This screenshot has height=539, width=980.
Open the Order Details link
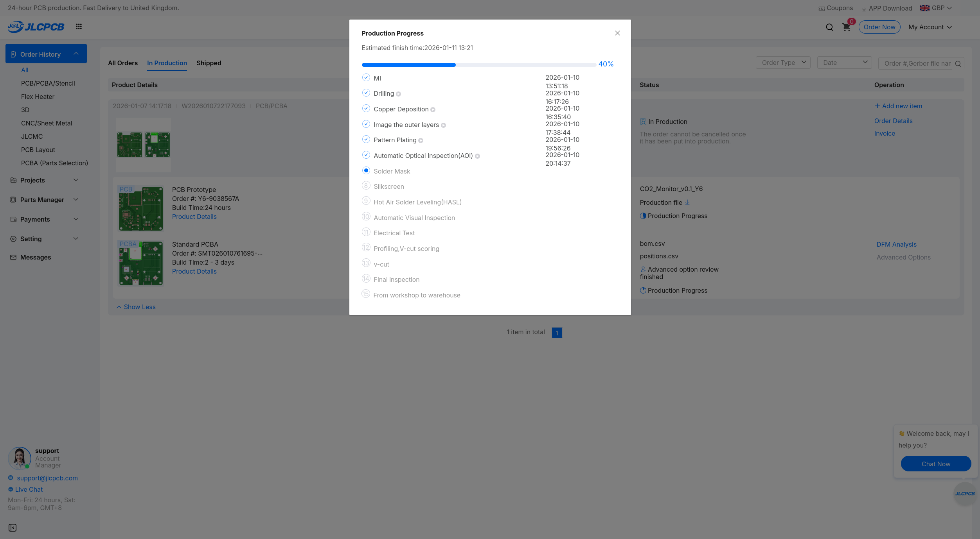[893, 121]
